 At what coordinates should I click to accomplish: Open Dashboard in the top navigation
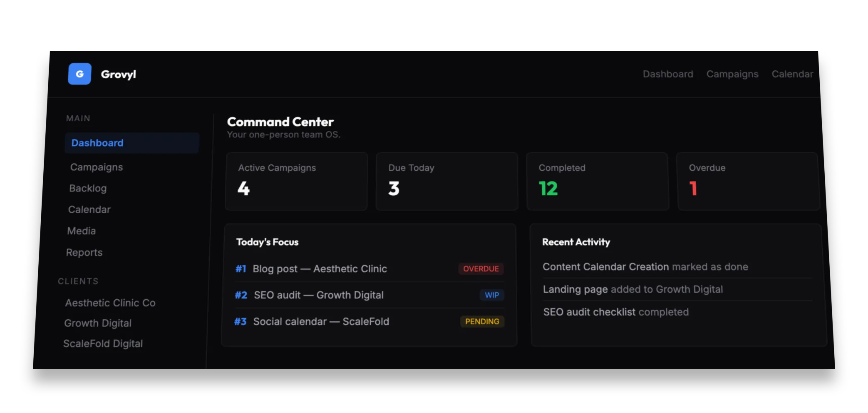[x=668, y=74]
